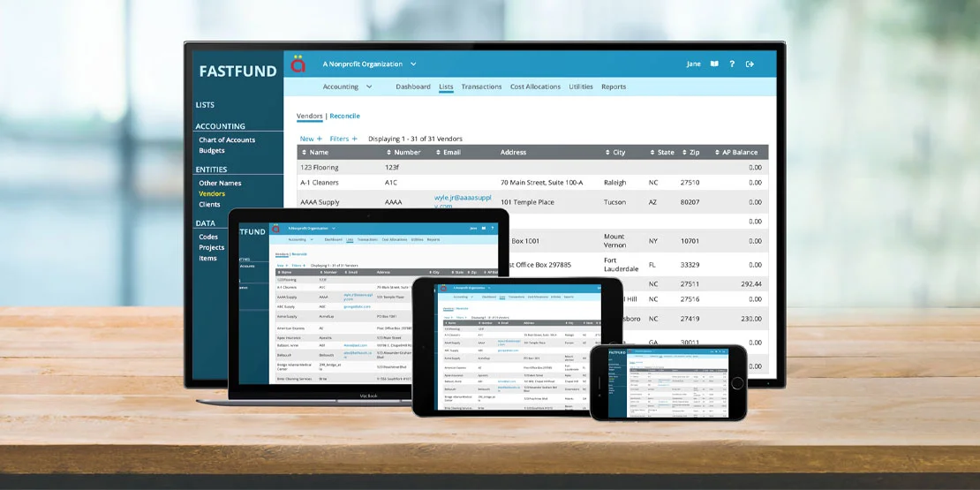Viewport: 980px width, 490px height.
Task: Open Clients in the sidebar
Action: [209, 204]
